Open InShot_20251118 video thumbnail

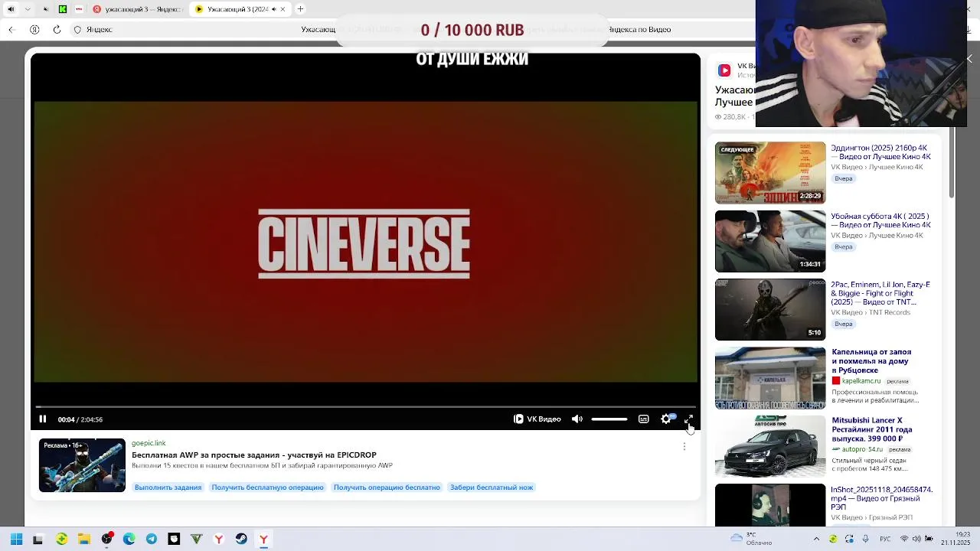770,505
